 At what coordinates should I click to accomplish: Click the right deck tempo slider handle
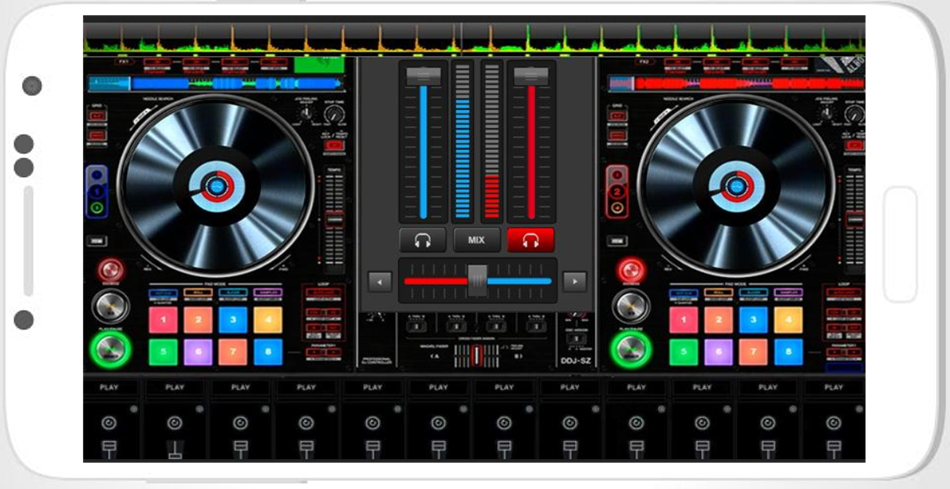[x=855, y=219]
